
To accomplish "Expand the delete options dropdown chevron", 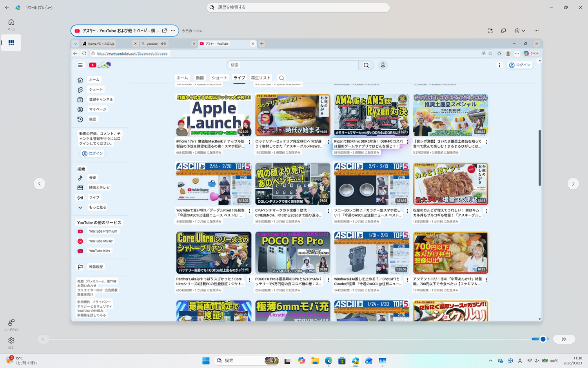I will 524,31.
